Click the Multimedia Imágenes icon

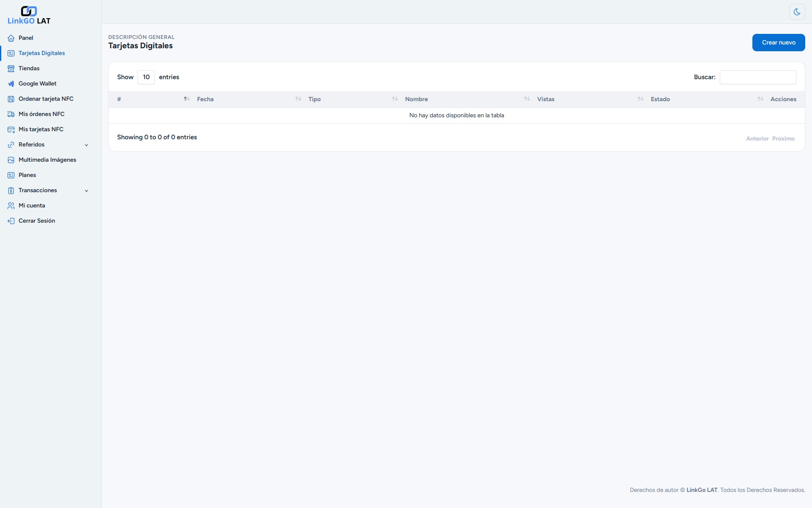click(x=11, y=160)
